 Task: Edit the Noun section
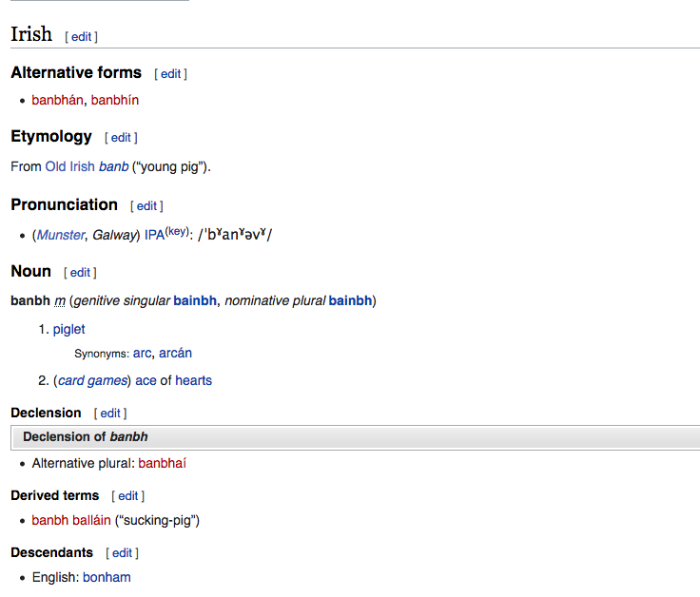click(x=80, y=273)
